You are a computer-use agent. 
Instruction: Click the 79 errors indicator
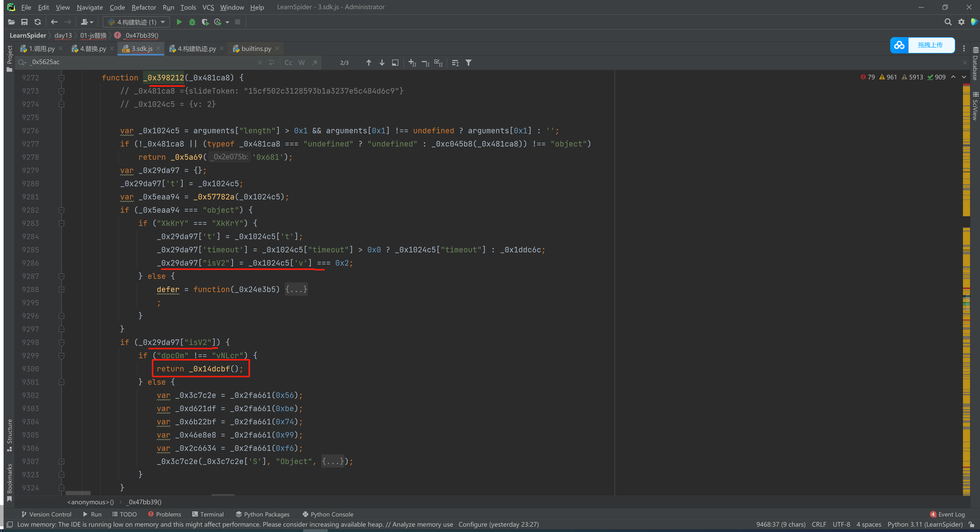[867, 77]
